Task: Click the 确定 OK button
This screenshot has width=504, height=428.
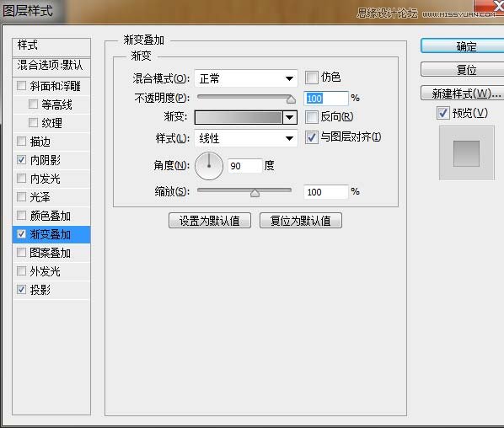Action: (463, 46)
